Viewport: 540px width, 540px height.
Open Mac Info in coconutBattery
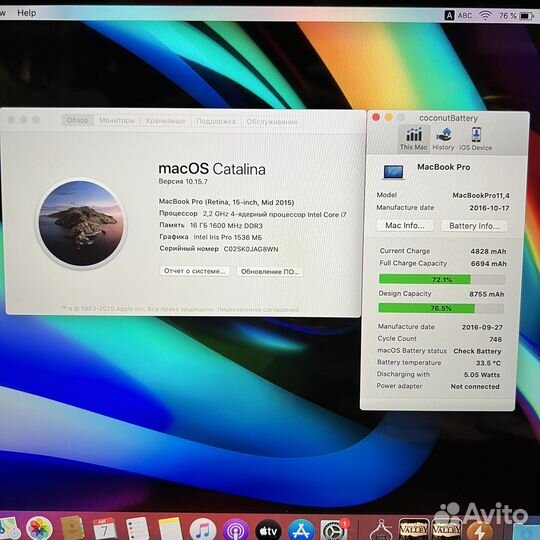click(x=405, y=225)
